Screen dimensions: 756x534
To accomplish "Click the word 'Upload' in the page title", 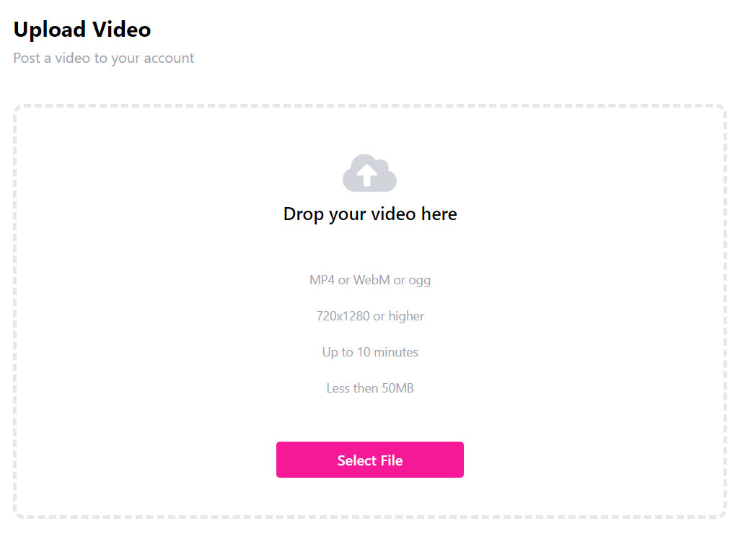I will point(50,31).
